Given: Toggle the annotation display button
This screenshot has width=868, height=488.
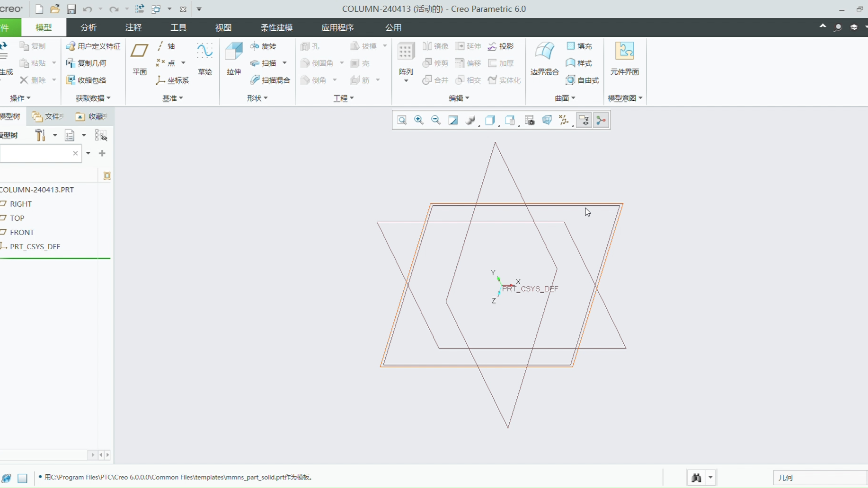Looking at the screenshot, I should tap(584, 120).
